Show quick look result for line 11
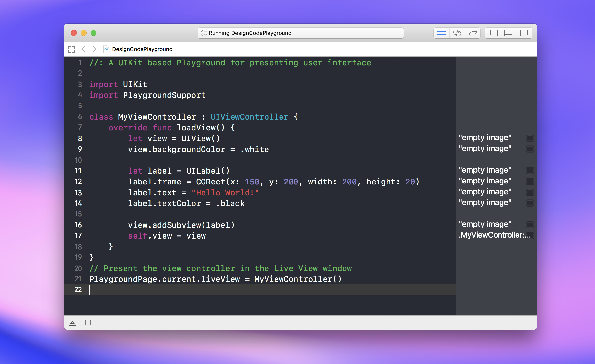This screenshot has width=595, height=364. point(530,171)
